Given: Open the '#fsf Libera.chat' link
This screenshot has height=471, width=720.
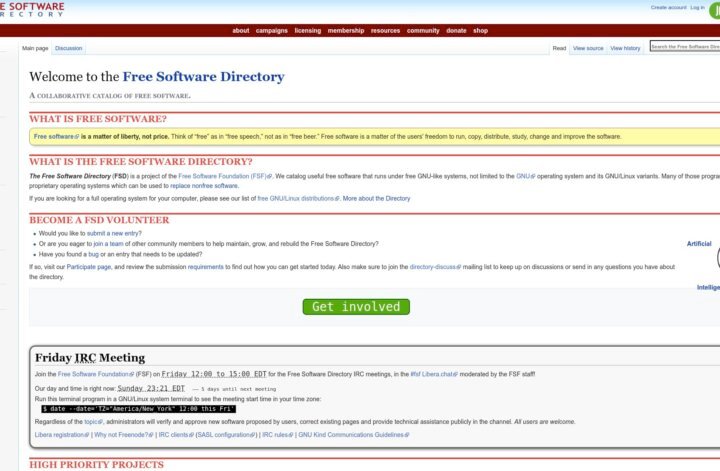Looking at the screenshot, I should (x=434, y=374).
